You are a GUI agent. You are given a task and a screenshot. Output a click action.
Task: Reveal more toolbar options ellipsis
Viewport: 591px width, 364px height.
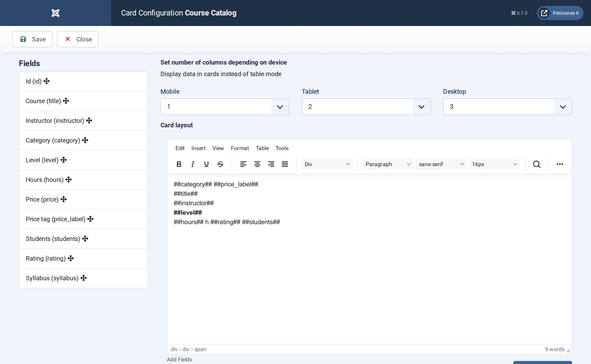[560, 164]
